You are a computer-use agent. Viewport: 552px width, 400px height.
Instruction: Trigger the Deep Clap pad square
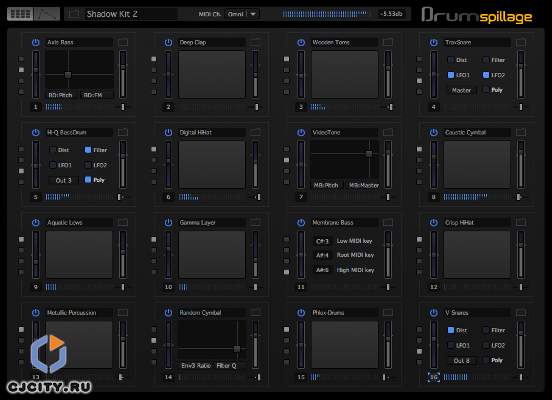click(x=212, y=75)
